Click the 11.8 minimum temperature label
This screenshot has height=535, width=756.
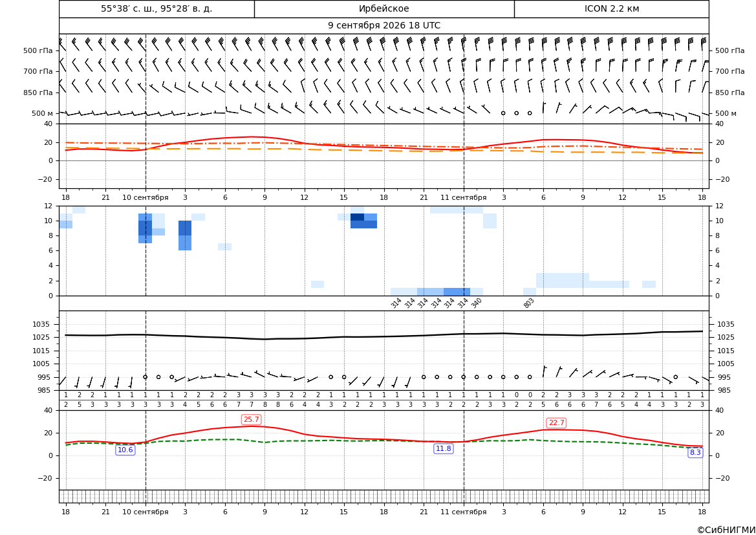pyautogui.click(x=444, y=448)
